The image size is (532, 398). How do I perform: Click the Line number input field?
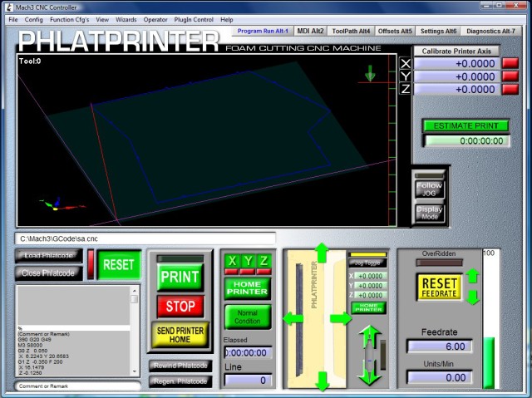(x=247, y=380)
